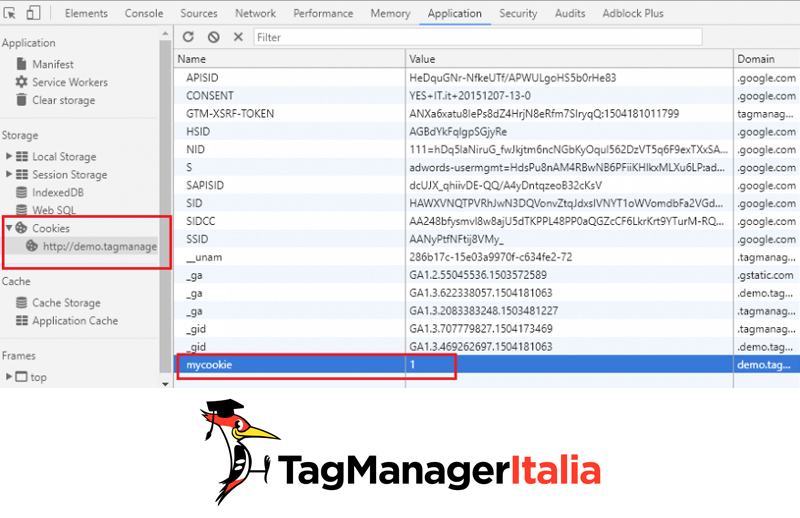Open the Sources tab
This screenshot has height=518, width=800.
pyautogui.click(x=199, y=13)
